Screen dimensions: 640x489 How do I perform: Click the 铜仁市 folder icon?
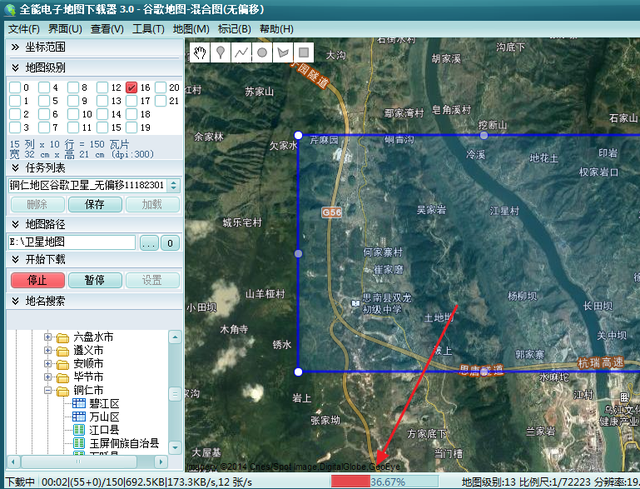pyautogui.click(x=62, y=391)
